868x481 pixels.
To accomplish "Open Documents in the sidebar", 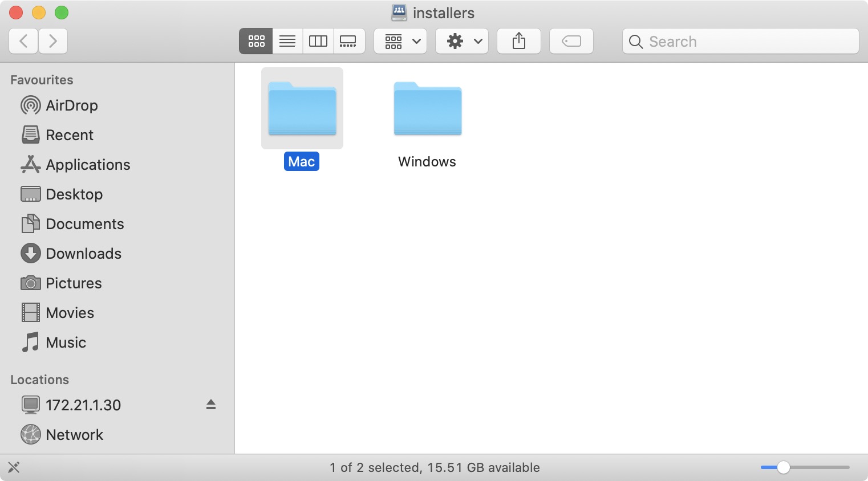I will point(117,224).
